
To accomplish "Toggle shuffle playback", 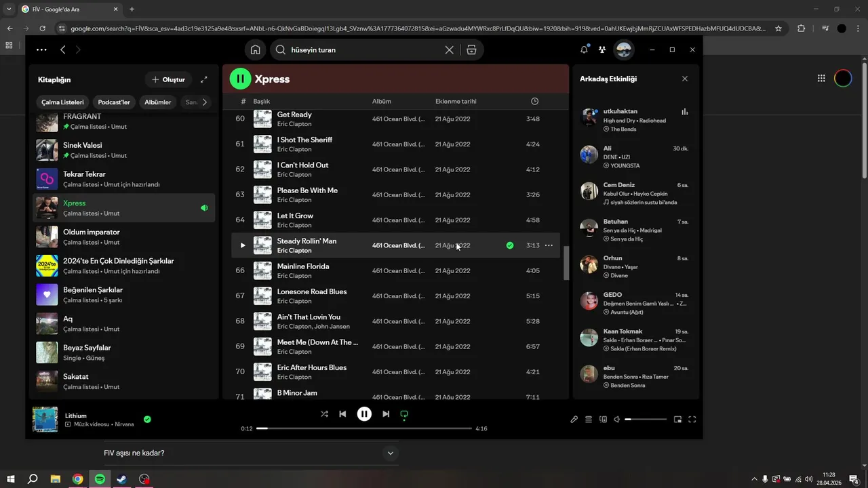I will pos(324,413).
